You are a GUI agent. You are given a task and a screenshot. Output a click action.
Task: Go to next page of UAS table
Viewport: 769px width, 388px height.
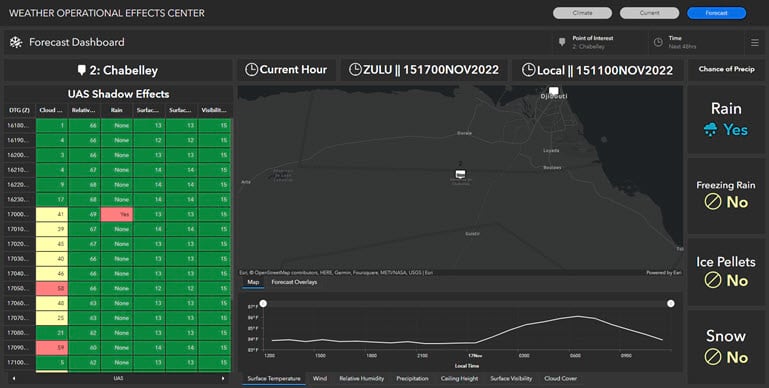(223, 378)
